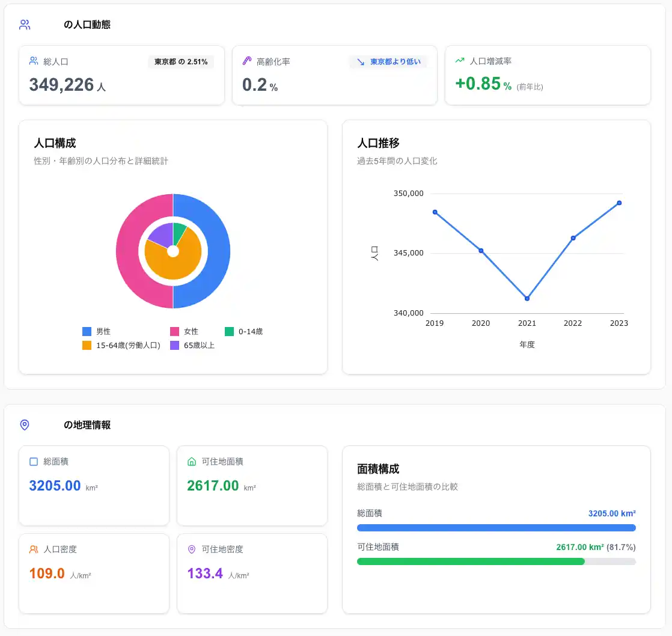Click the 東京都より低い badge

pyautogui.click(x=388, y=62)
